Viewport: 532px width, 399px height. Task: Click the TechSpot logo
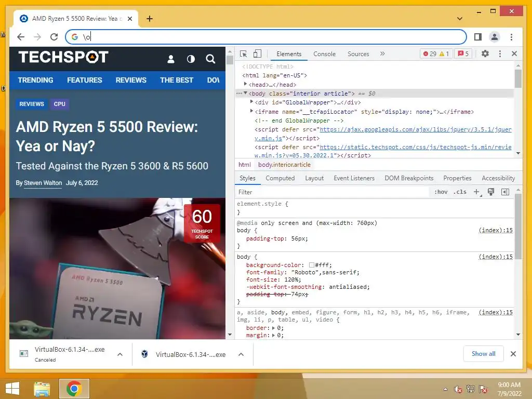coord(63,57)
